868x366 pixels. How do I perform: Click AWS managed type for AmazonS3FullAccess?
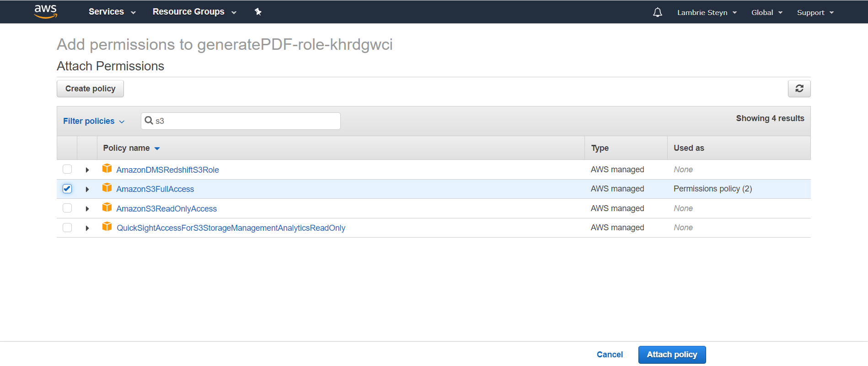(x=617, y=189)
